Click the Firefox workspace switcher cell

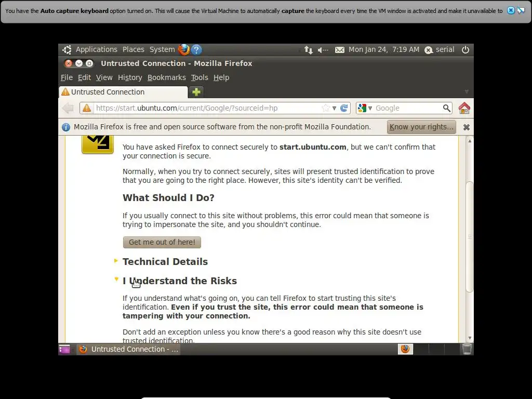pos(405,349)
